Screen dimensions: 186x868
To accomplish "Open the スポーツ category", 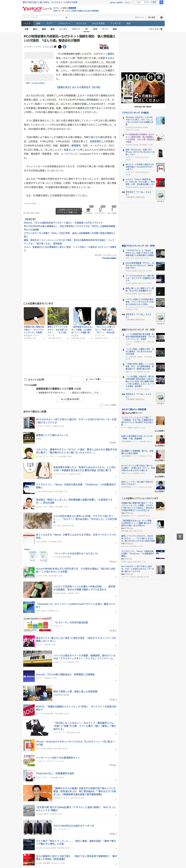I will click(x=76, y=29).
